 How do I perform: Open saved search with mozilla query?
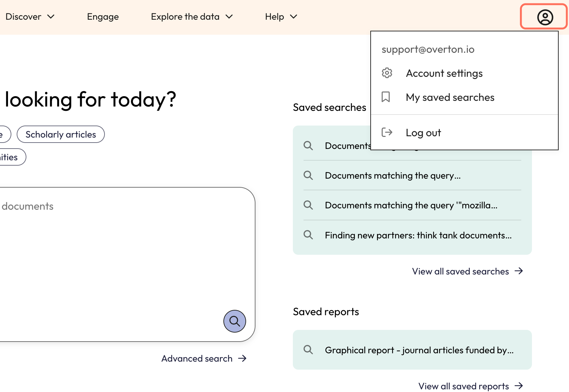(412, 205)
